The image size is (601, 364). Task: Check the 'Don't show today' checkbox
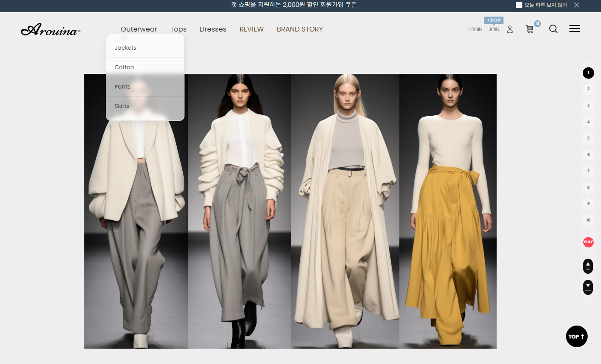519,5
